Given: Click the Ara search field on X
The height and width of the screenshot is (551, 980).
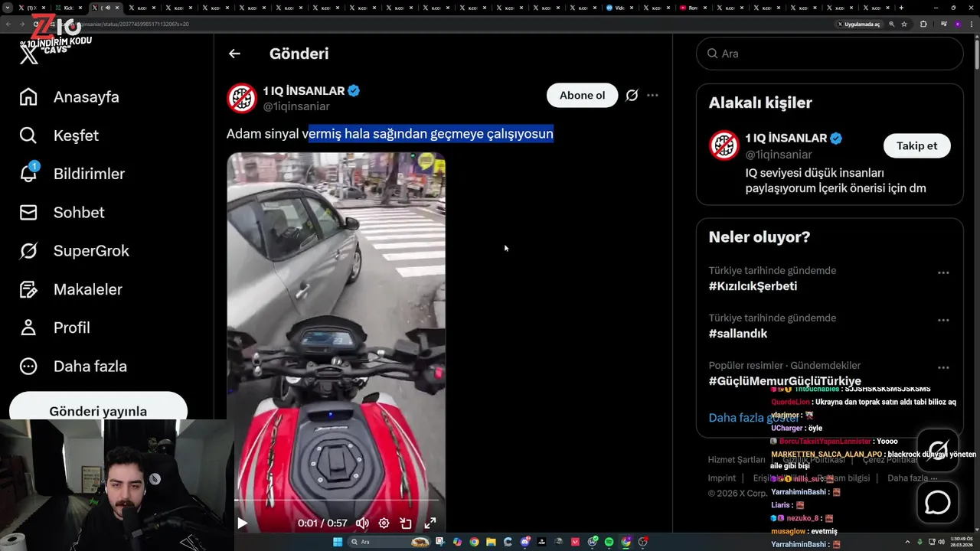Looking at the screenshot, I should pyautogui.click(x=829, y=54).
